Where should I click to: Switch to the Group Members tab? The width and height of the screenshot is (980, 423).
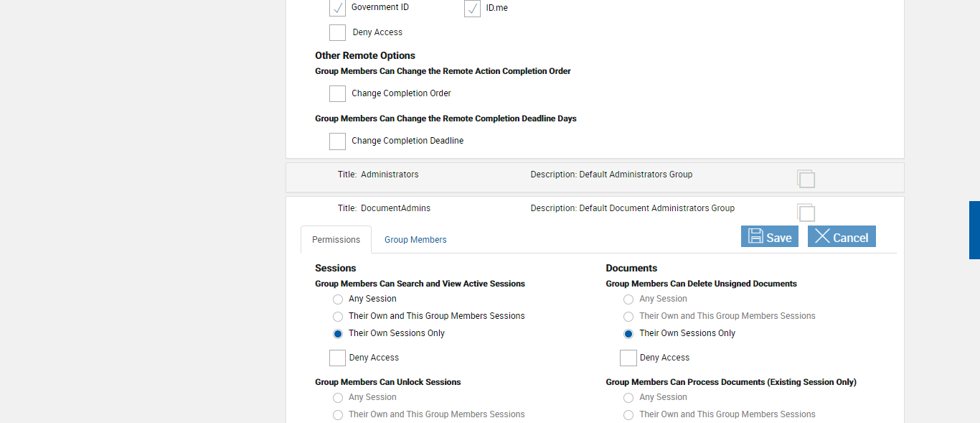click(x=415, y=240)
